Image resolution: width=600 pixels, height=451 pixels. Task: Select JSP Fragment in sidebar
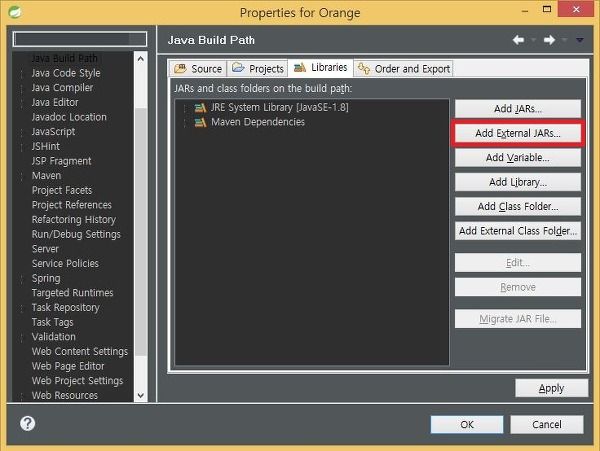61,161
